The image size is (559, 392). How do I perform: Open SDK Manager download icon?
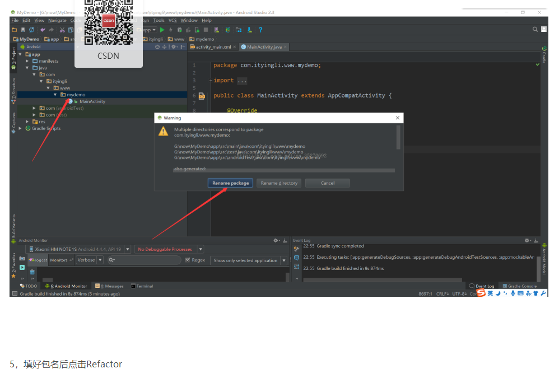250,30
